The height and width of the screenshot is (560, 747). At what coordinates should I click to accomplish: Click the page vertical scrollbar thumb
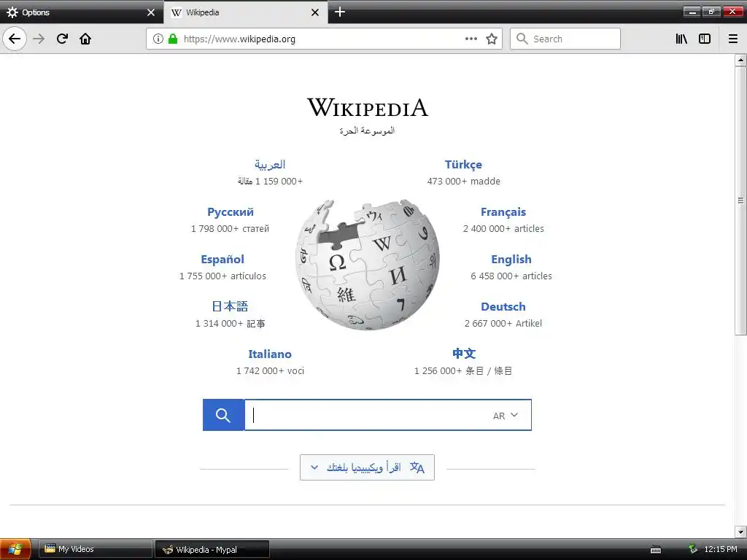point(740,201)
